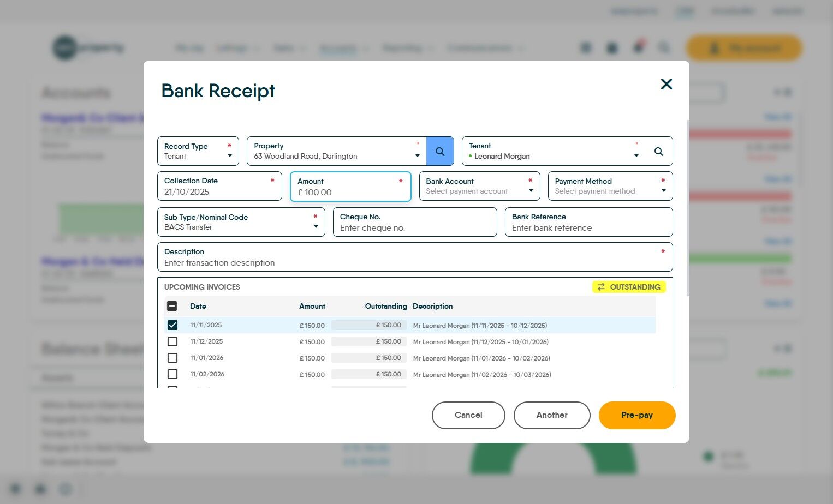Click the UPCOMING INVOICES heading
This screenshot has width=833, height=504.
point(202,287)
